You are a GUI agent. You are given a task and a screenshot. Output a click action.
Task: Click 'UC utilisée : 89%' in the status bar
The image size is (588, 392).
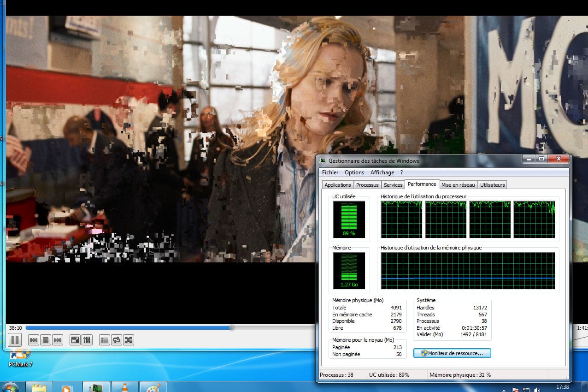coord(389,375)
